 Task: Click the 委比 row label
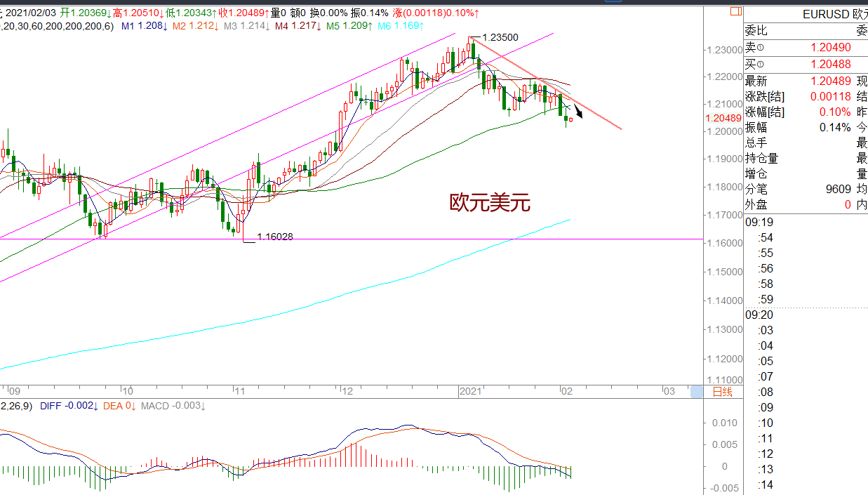click(756, 30)
